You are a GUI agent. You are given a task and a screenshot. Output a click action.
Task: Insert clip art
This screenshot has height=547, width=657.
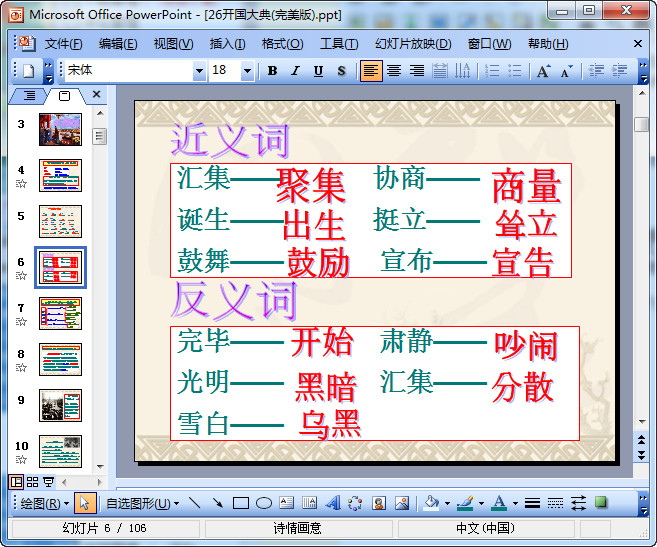379,503
